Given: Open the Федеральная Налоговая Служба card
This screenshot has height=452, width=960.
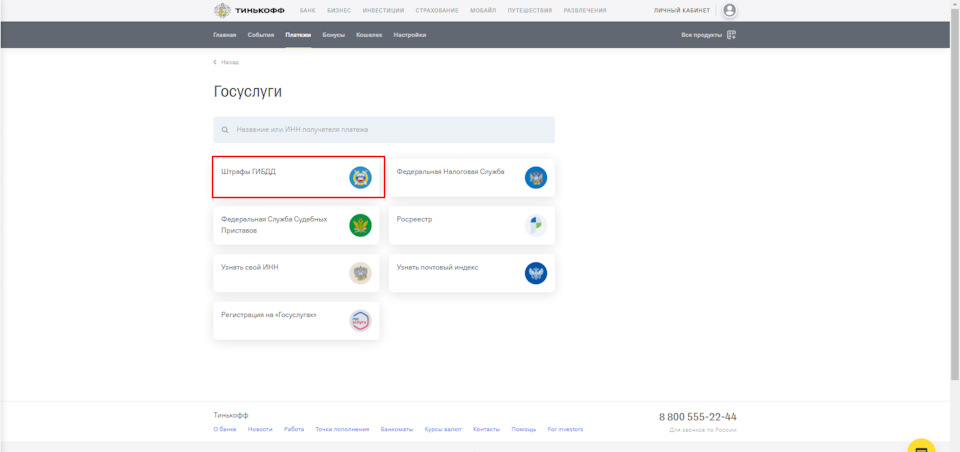Looking at the screenshot, I should coord(472,178).
